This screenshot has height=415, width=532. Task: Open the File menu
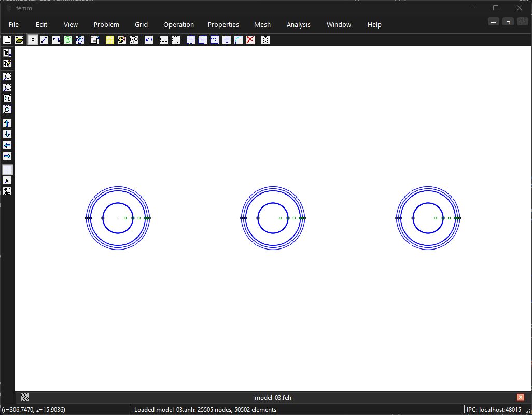(13, 24)
